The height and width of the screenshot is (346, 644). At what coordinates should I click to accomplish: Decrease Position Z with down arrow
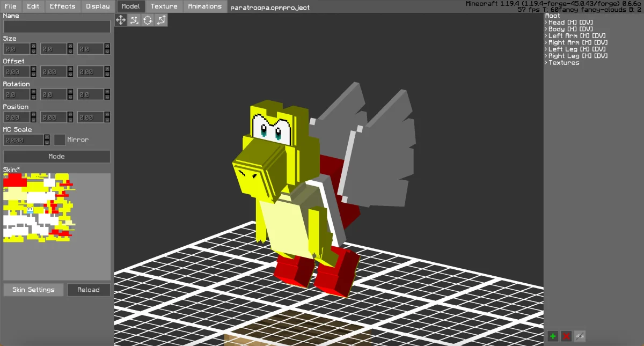click(x=107, y=120)
